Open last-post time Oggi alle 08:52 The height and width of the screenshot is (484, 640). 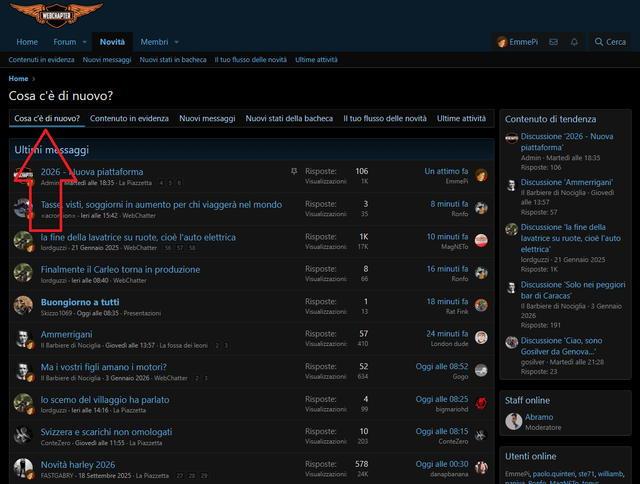pyautogui.click(x=442, y=366)
